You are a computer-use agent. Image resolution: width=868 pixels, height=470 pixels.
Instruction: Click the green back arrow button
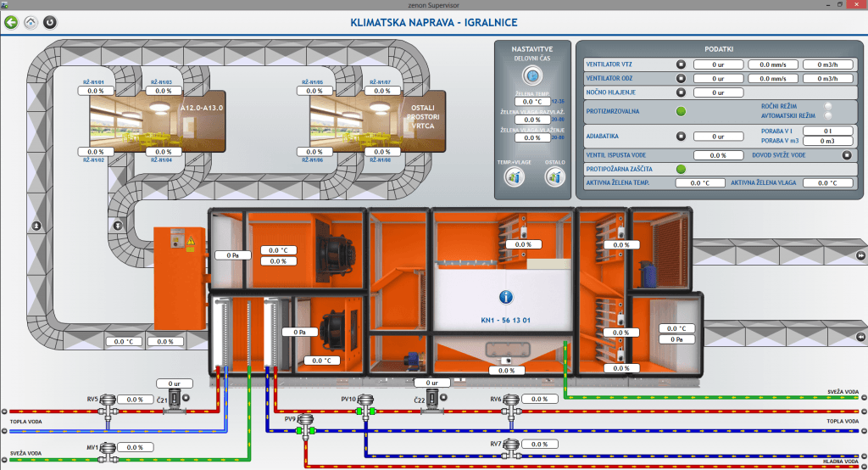point(11,22)
